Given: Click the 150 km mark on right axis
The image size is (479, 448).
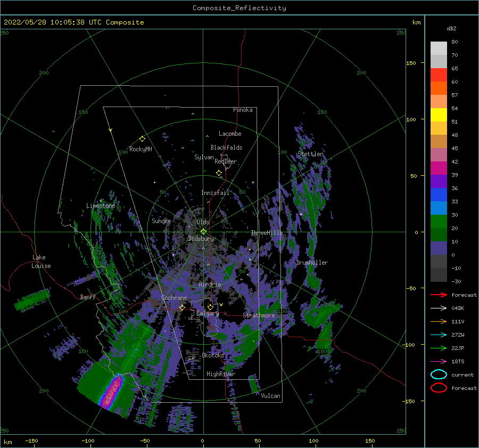Looking at the screenshot, I should pos(411,63).
